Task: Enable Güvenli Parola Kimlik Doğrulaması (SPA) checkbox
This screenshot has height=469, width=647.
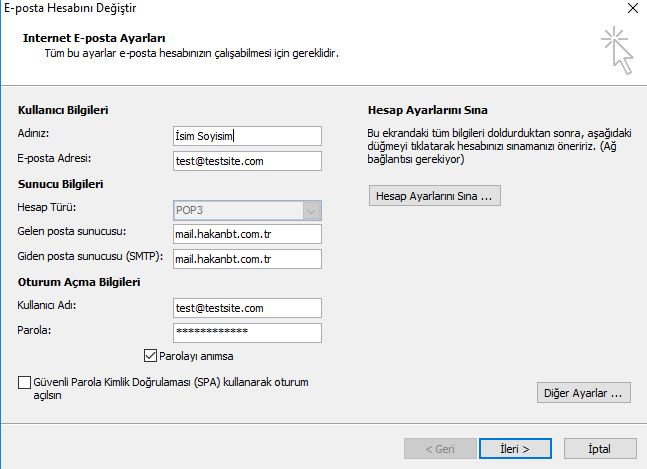Action: click(25, 383)
